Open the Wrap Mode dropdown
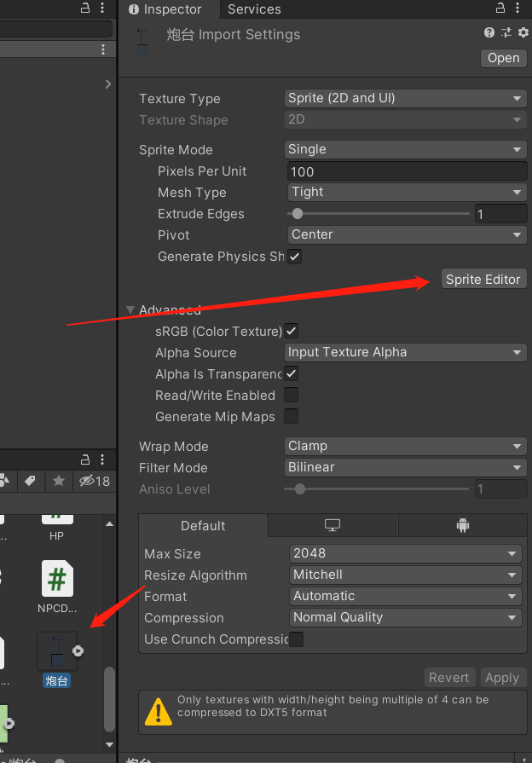Image resolution: width=532 pixels, height=763 pixels. click(x=406, y=446)
